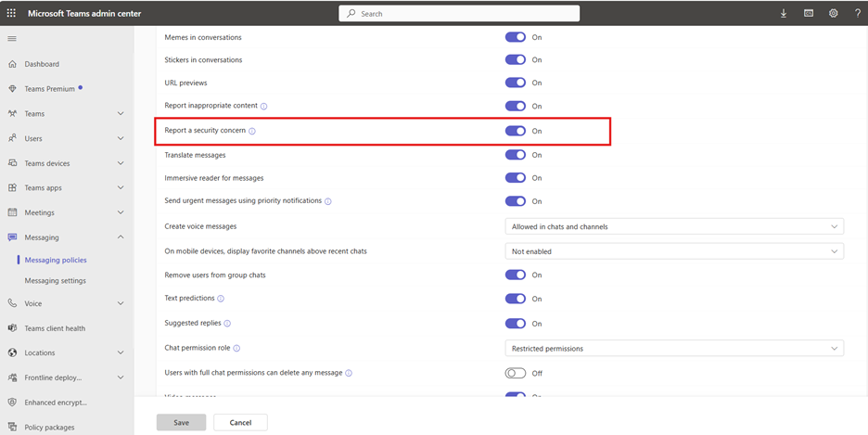
Task: Toggle Memes in conversations switch
Action: [x=516, y=37]
